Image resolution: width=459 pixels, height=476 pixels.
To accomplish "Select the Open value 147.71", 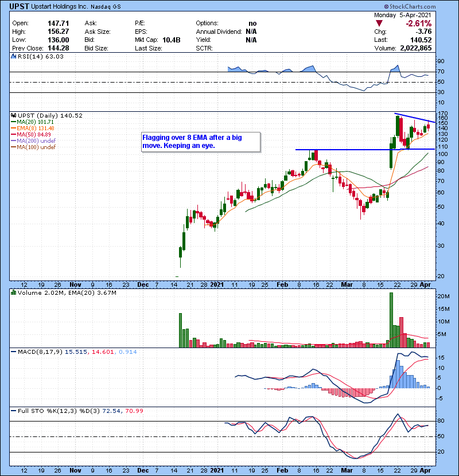I will coord(59,24).
